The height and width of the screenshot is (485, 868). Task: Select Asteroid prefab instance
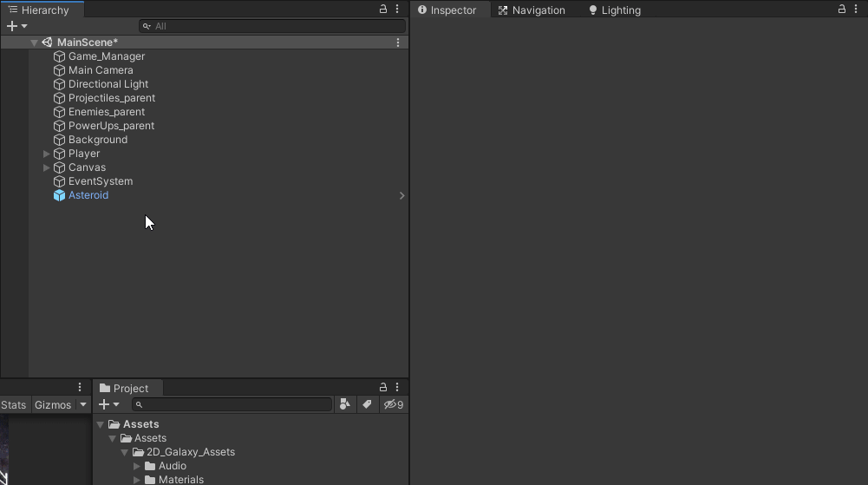[x=88, y=195]
